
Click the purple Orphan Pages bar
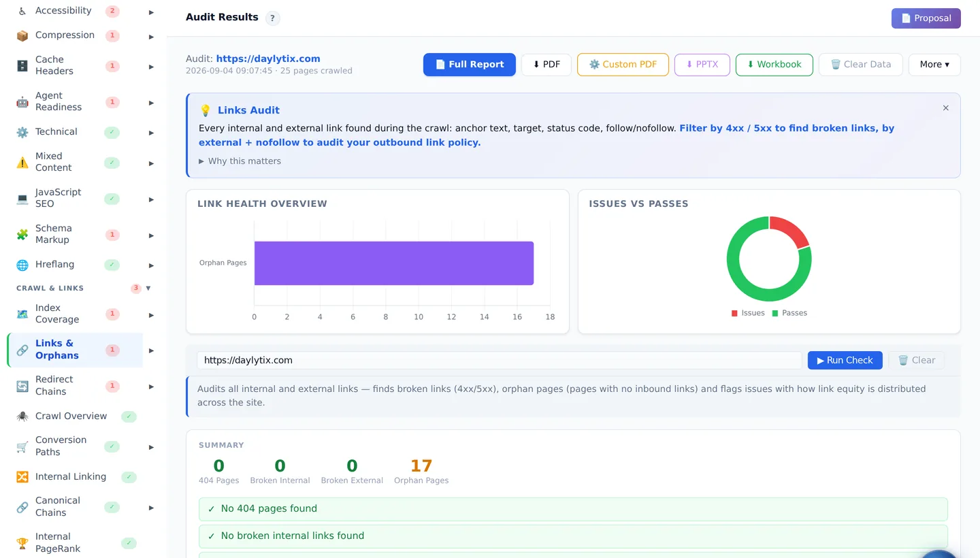394,263
